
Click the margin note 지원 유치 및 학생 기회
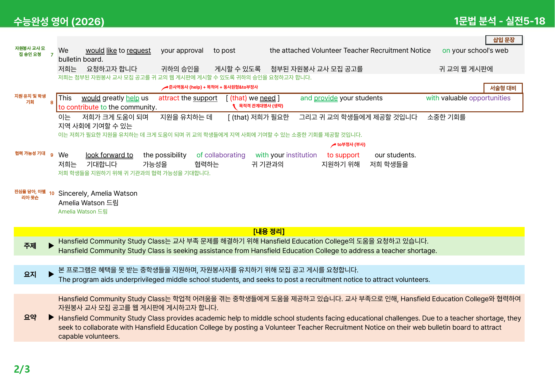30,99
